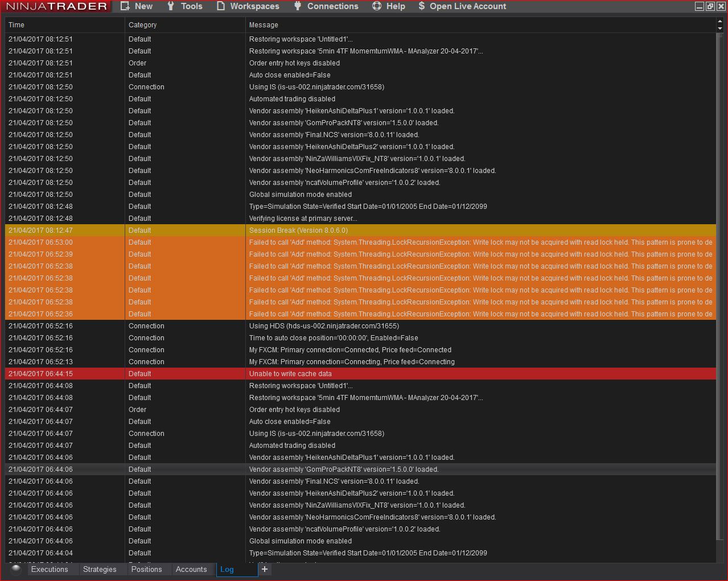Select 'Type=Simulation State=Verified' row at 06:44:04
The image size is (728, 581).
click(360, 553)
